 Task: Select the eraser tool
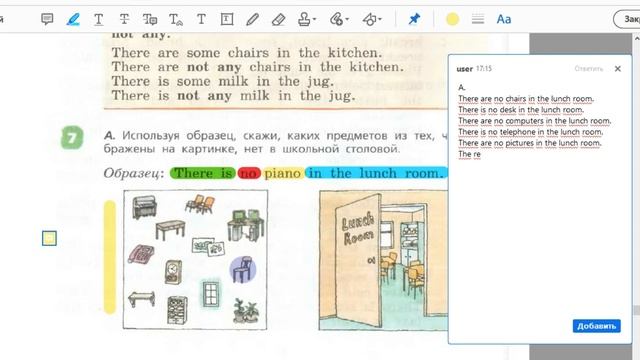coord(278,19)
